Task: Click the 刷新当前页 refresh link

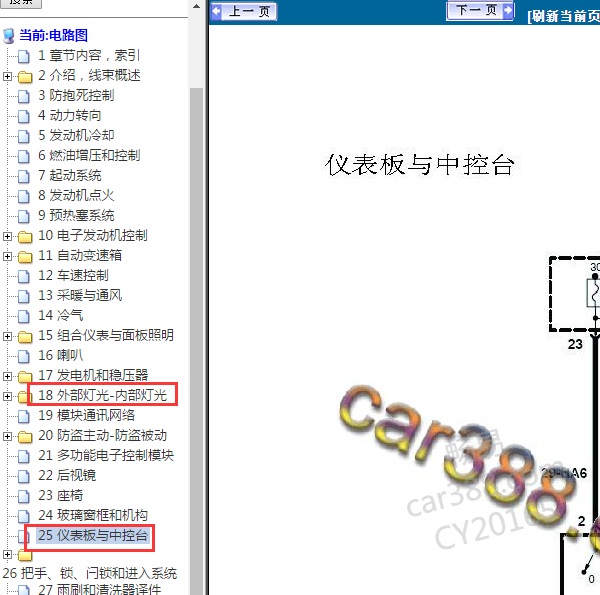Action: [x=563, y=16]
